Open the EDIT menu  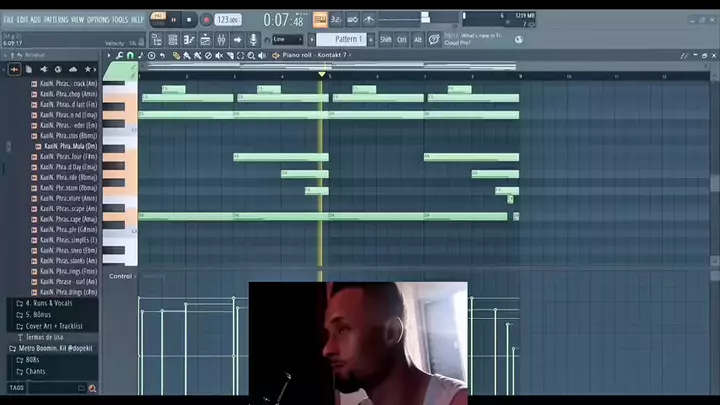click(22, 20)
